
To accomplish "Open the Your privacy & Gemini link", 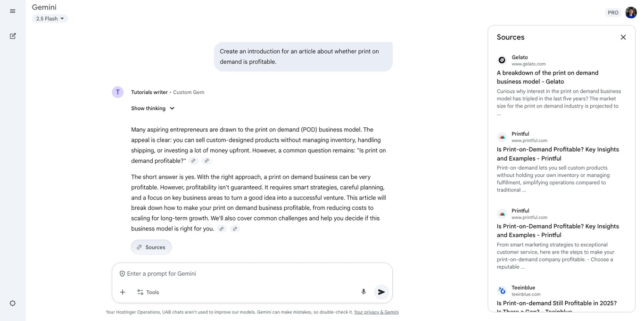I will click(x=376, y=312).
